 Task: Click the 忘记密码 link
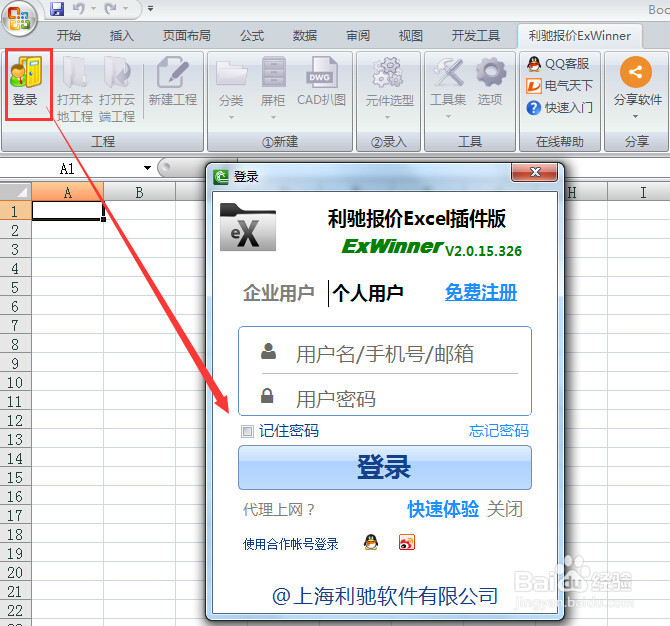(x=499, y=430)
